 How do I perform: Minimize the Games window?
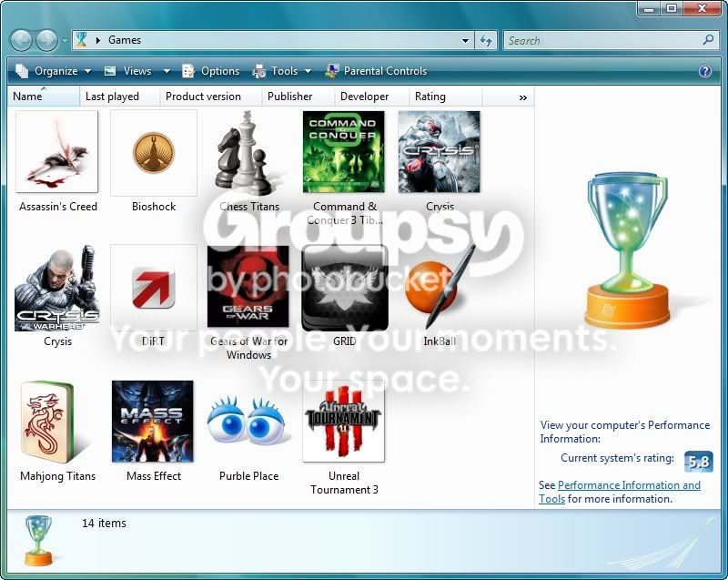650,8
